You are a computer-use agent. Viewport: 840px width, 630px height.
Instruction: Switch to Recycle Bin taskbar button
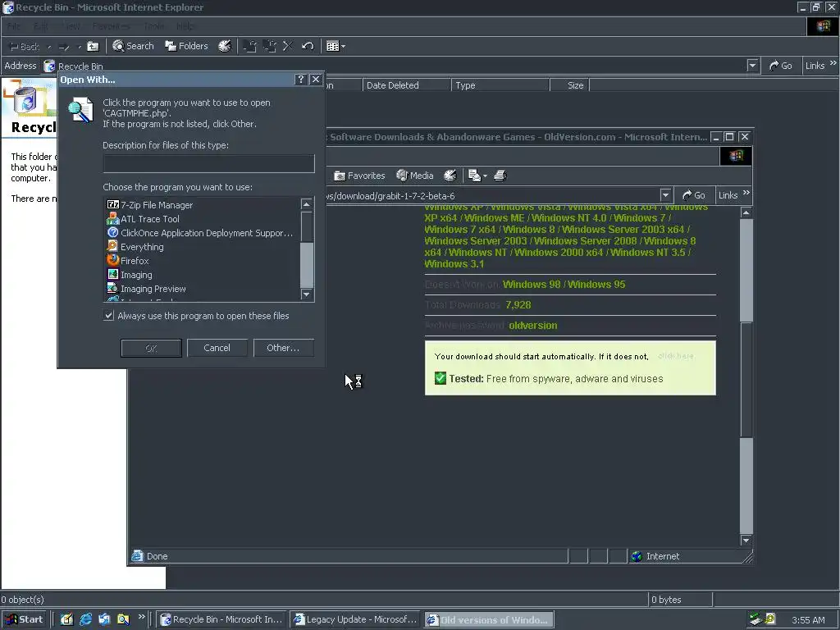click(x=222, y=620)
